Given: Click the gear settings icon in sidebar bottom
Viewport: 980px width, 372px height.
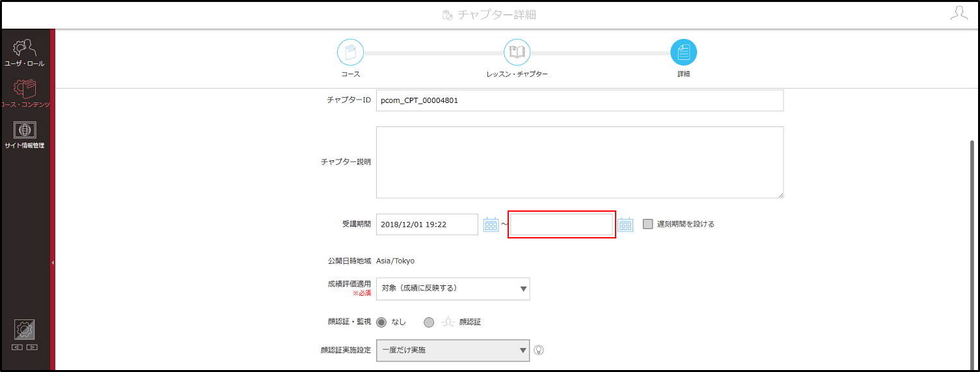Looking at the screenshot, I should (25, 330).
